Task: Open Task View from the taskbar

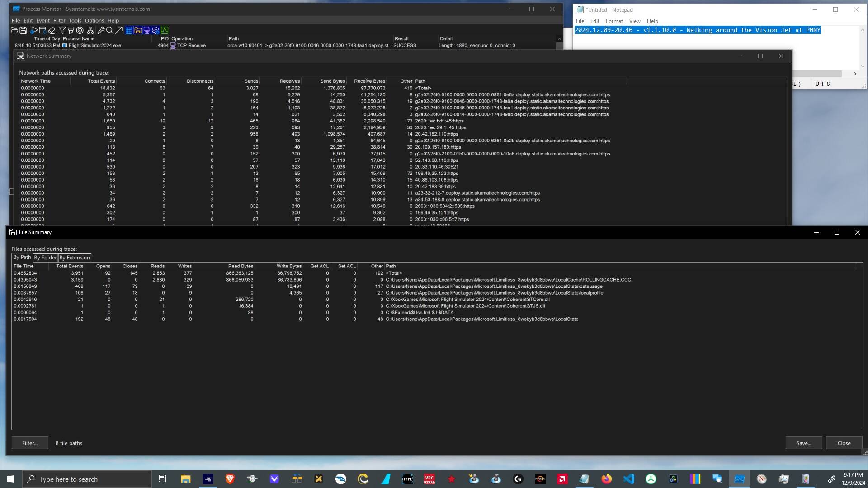Action: [163, 479]
